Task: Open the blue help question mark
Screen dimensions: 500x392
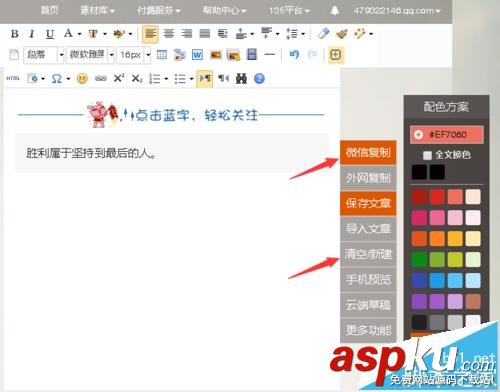Action: coord(259,79)
